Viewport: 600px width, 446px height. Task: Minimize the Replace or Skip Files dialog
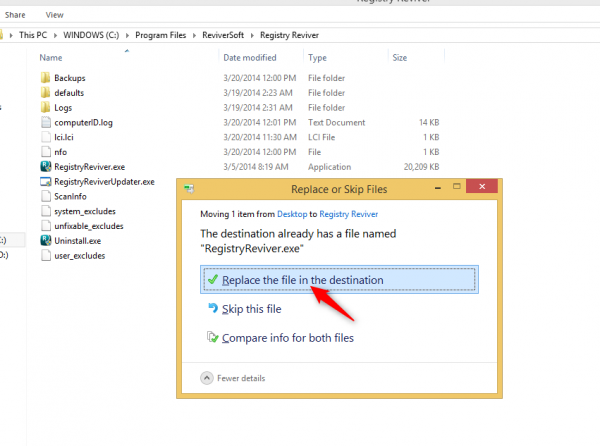[438, 187]
